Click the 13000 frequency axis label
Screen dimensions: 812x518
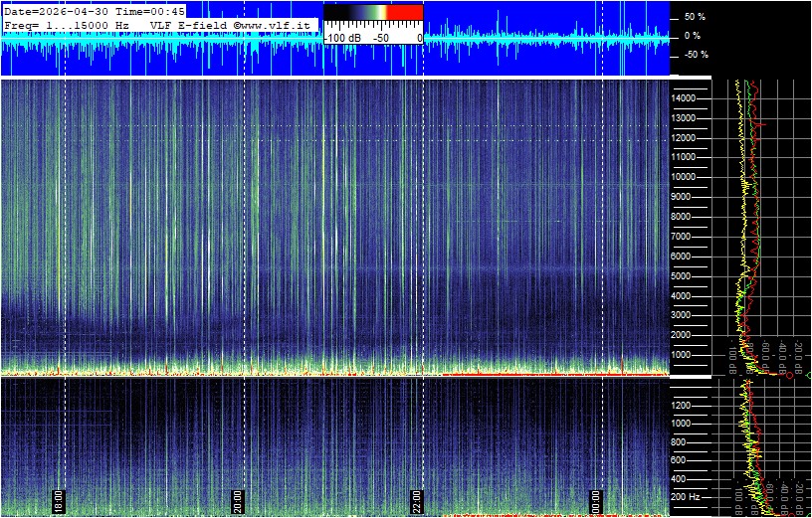point(684,118)
